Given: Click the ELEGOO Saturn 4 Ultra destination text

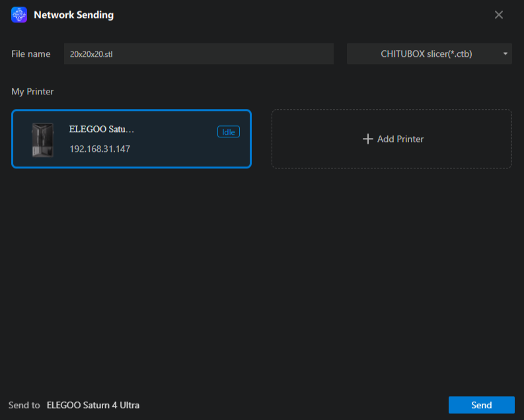Looking at the screenshot, I should tap(93, 405).
